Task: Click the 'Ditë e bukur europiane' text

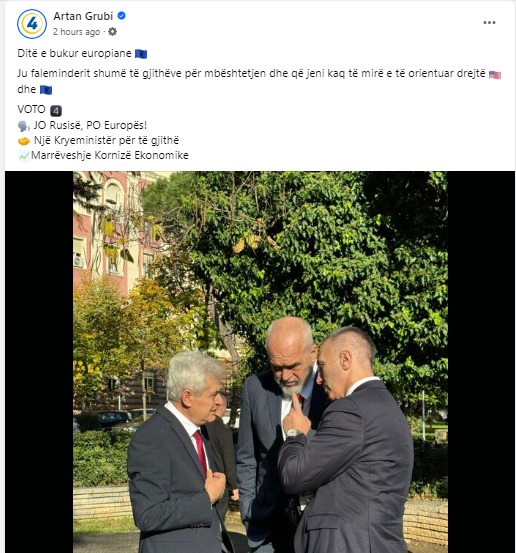Action: [x=74, y=53]
